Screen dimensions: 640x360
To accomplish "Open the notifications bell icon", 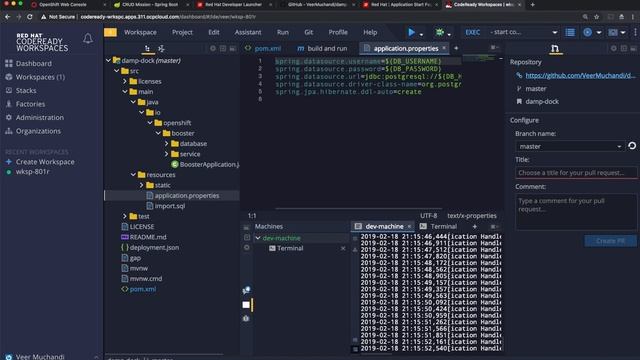I will (88, 39).
